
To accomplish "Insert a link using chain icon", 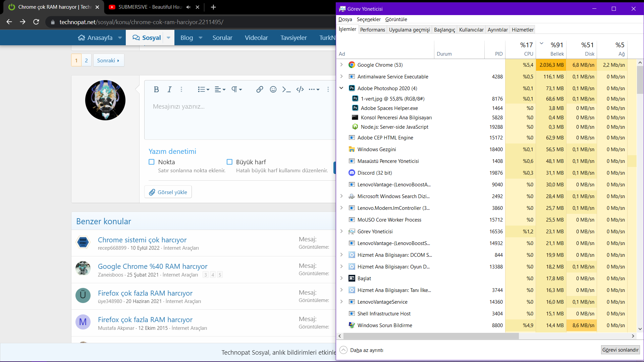I will (260, 89).
